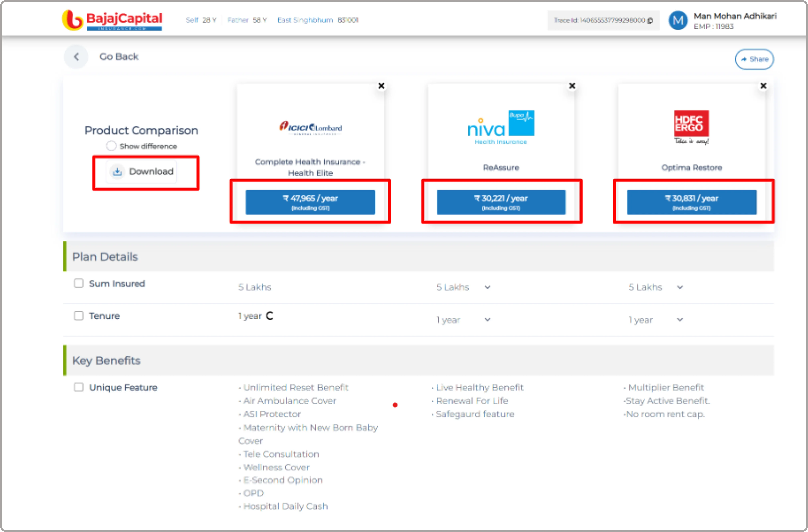This screenshot has width=808, height=532.
Task: Click the HDFC ERGO logo
Action: 691,127
